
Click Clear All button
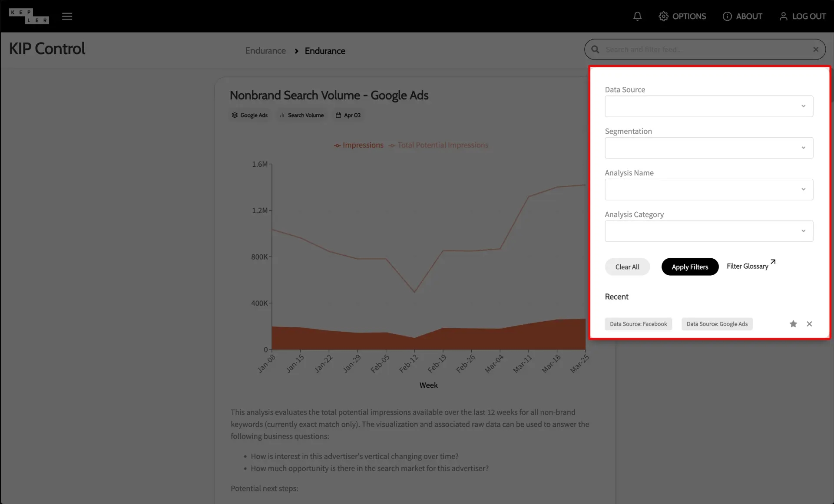point(627,267)
